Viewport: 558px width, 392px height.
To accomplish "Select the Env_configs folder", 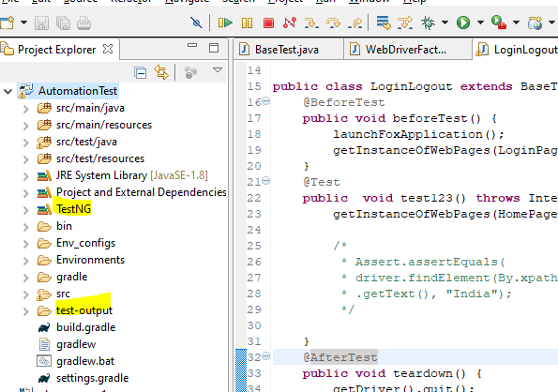I will point(85,243).
